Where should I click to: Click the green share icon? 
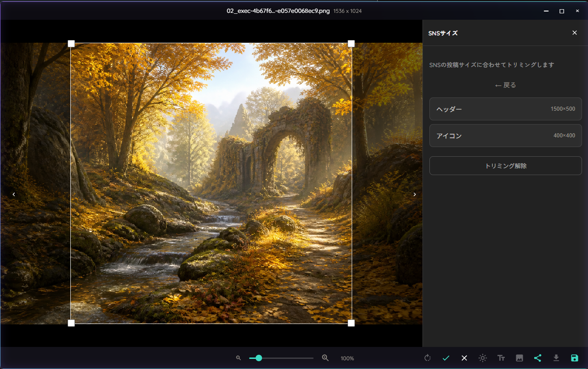click(538, 358)
